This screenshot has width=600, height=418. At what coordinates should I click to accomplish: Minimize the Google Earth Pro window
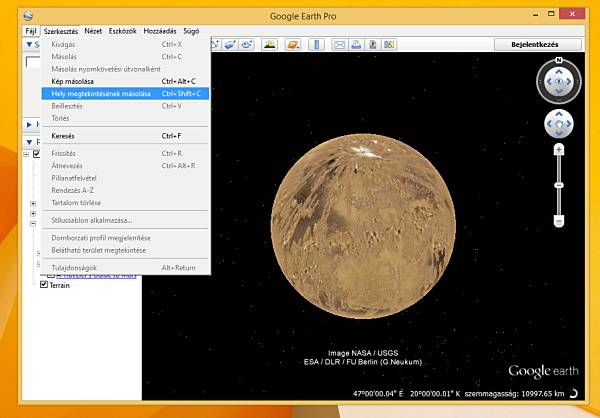535,14
